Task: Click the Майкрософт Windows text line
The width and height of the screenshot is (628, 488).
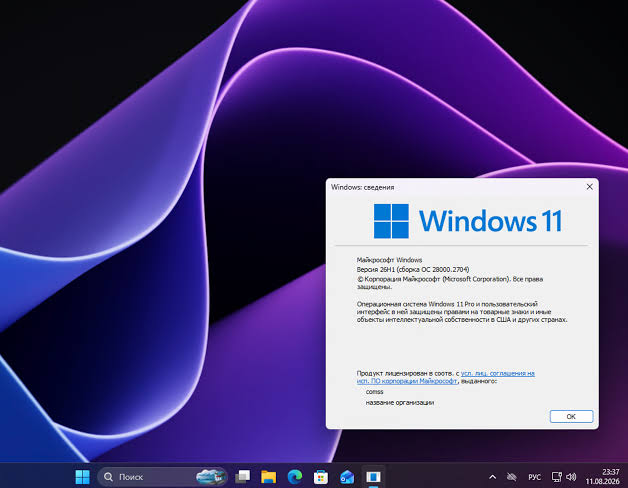Action: [389, 260]
